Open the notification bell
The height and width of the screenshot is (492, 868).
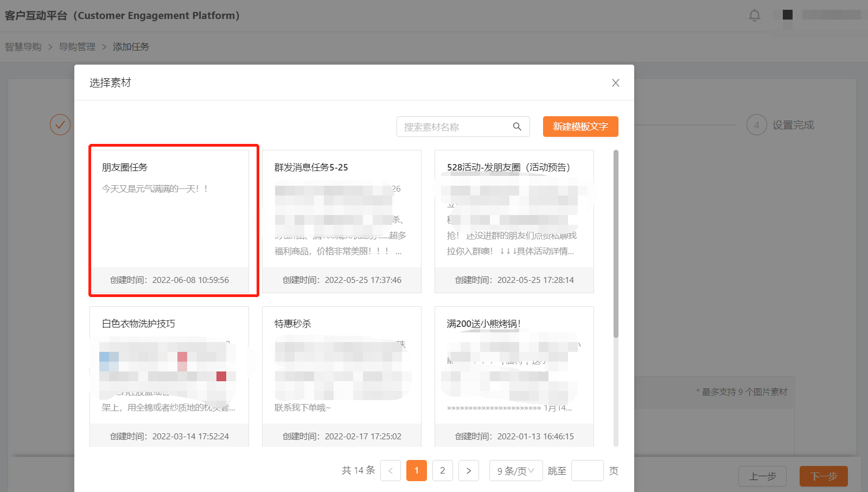click(755, 15)
